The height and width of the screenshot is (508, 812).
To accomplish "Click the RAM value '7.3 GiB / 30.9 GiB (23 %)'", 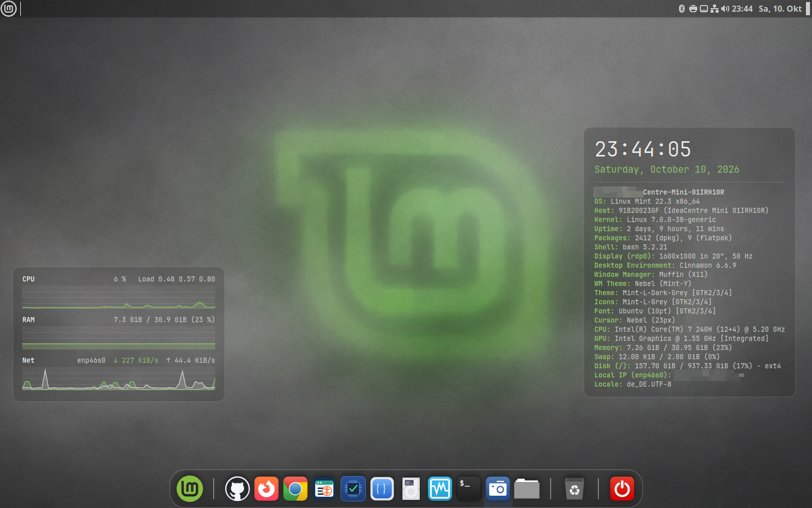I will tap(164, 320).
